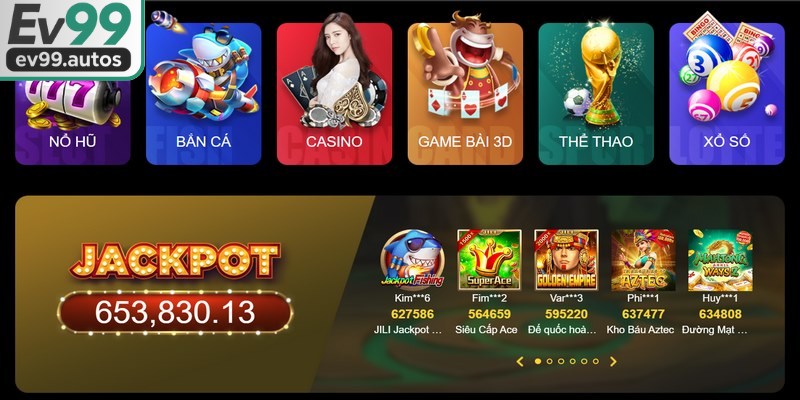Launch the SuperAce game icon
Viewport: 800px width, 400px height.
click(x=489, y=260)
